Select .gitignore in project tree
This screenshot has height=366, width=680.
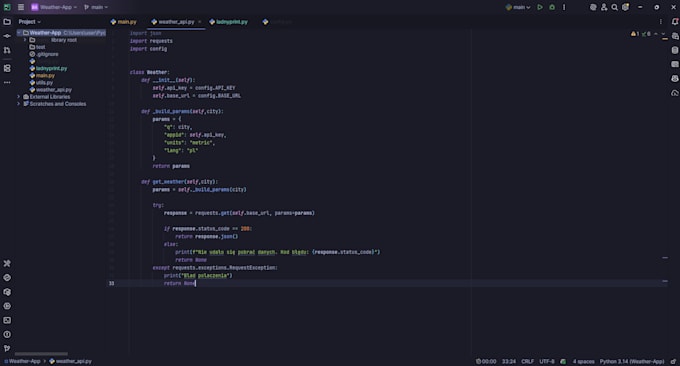pyautogui.click(x=44, y=54)
